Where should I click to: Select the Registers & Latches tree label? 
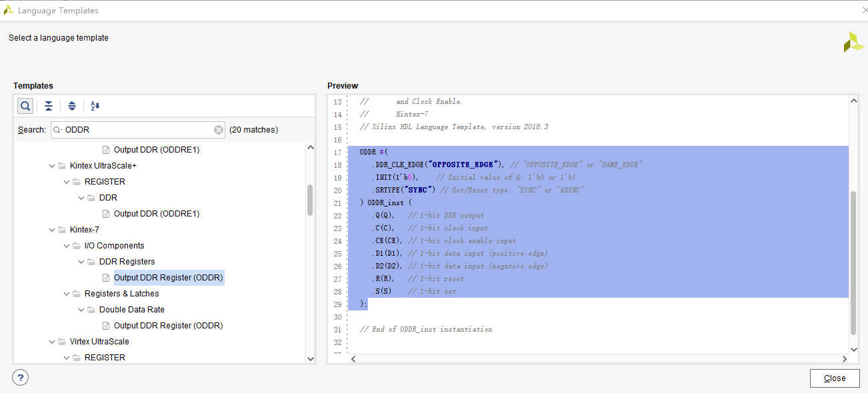point(122,294)
